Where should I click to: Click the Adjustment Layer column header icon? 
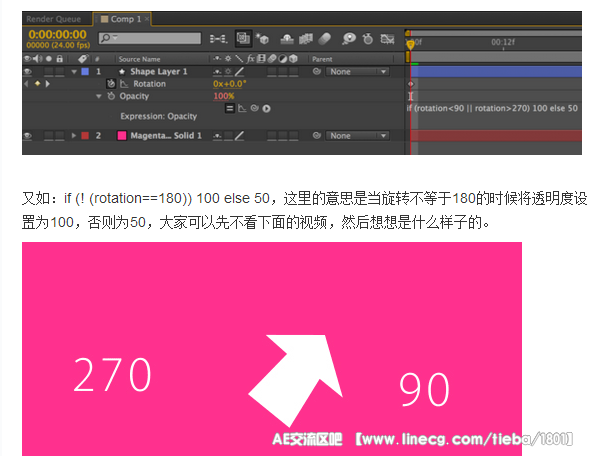[283, 59]
